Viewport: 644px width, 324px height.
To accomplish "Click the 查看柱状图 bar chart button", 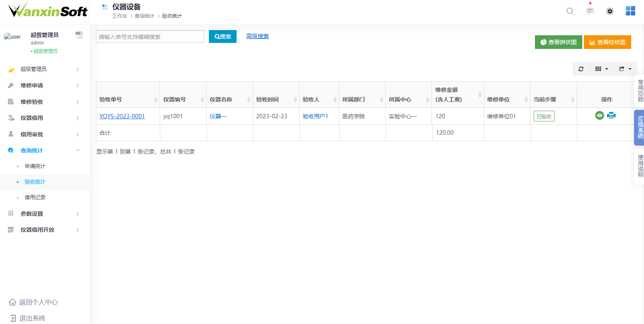I will tap(607, 42).
